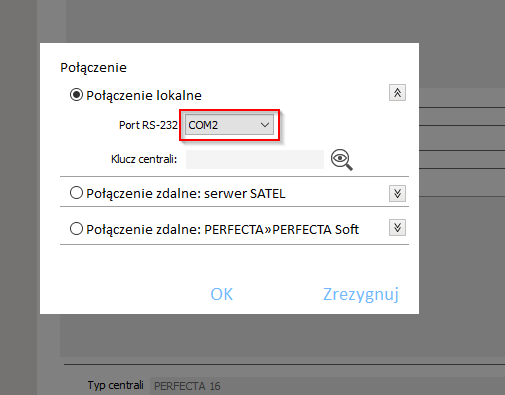Viewport: 505px width, 395px height.
Task: Reveal the Klucz centrali key with eye icon
Action: (342, 160)
